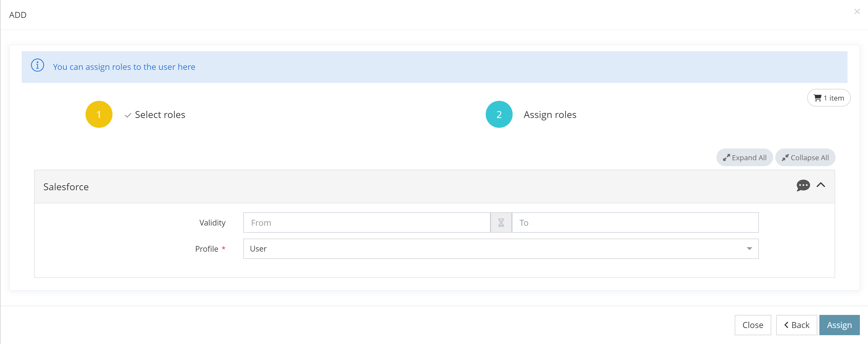Click the checkmark beside Select roles
Screen dimensions: 868x344
point(128,115)
